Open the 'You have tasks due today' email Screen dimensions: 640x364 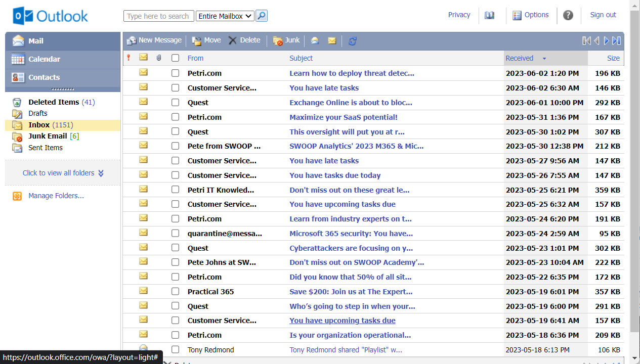click(335, 175)
